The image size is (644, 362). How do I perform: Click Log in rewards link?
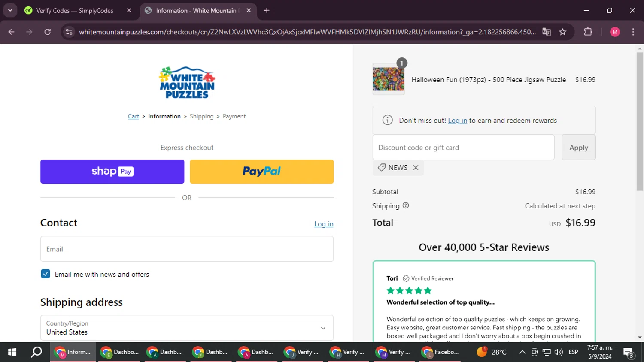tap(457, 121)
